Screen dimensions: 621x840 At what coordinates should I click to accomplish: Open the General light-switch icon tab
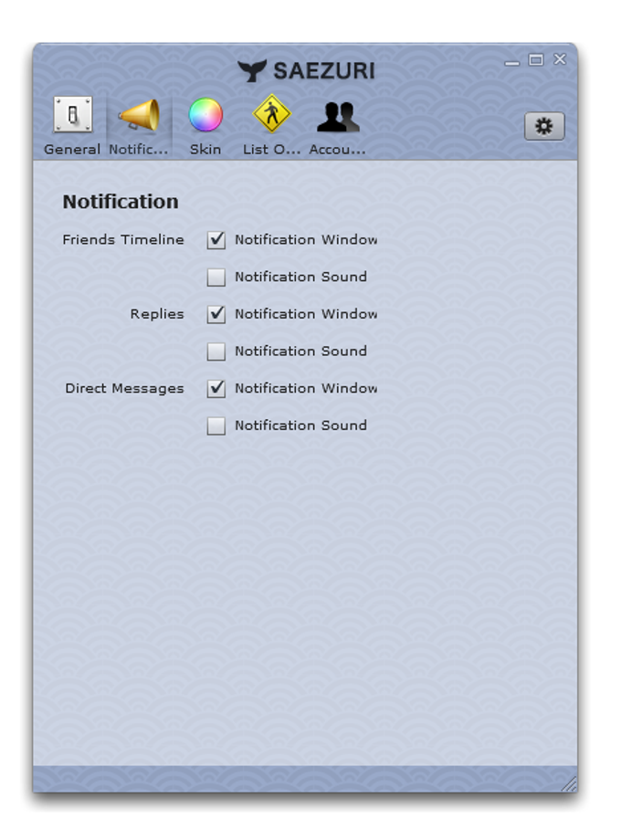point(73,114)
